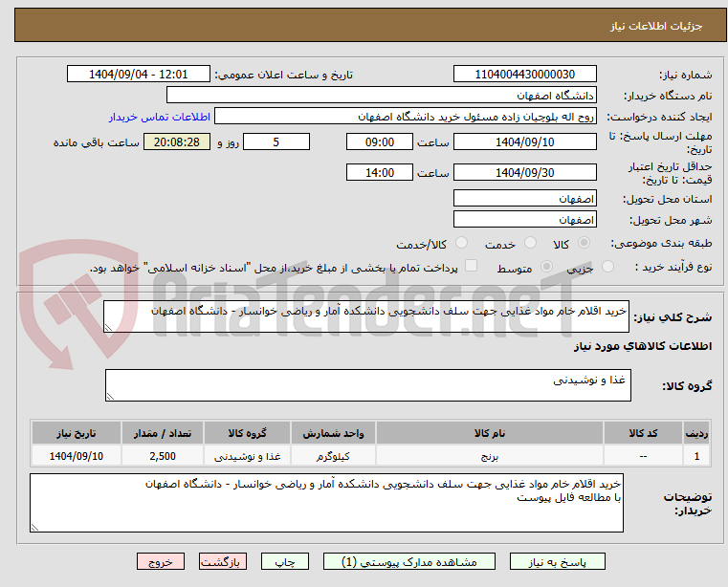
Task: Click the پاسخ به نیاز button
Action: tap(557, 561)
